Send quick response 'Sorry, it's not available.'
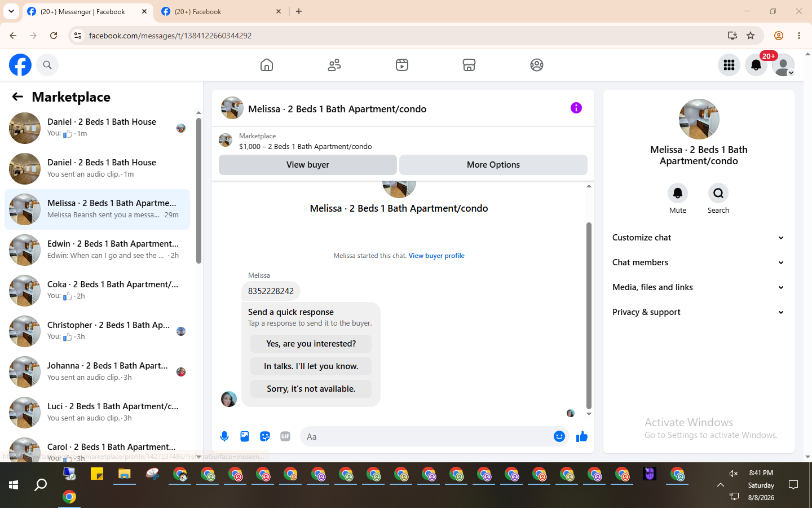This screenshot has height=508, width=812. [311, 389]
